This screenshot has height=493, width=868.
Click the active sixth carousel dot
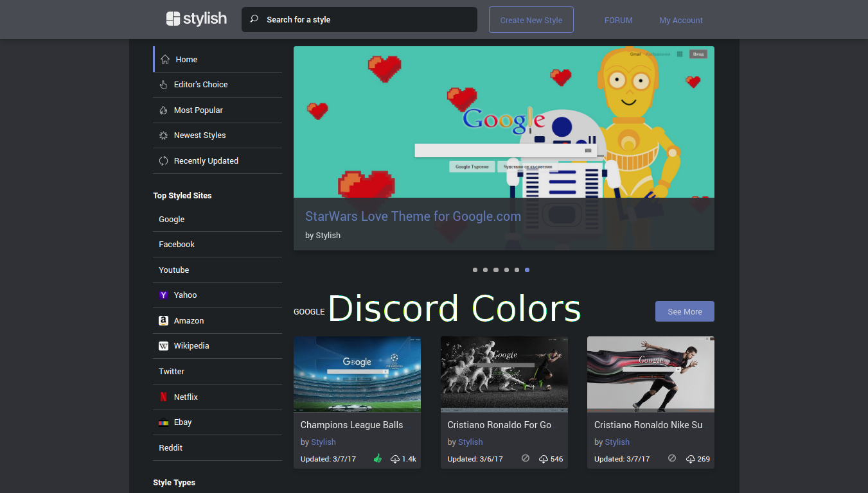[527, 270]
